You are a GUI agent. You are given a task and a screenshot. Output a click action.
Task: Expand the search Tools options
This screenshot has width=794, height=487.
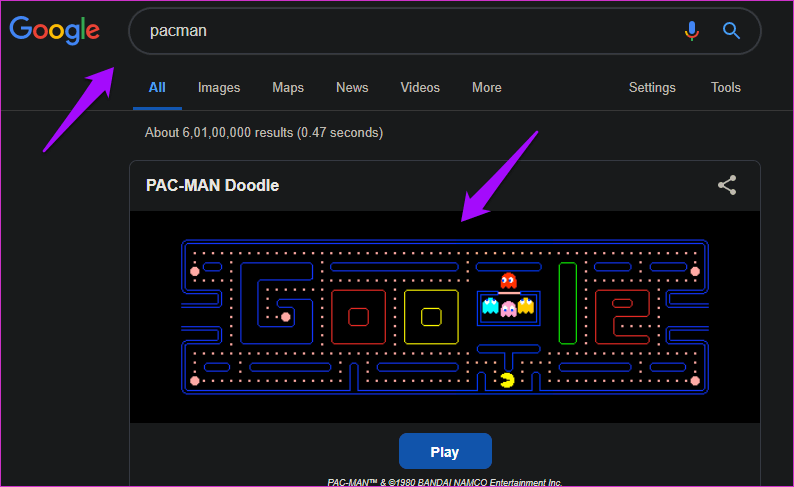click(725, 87)
